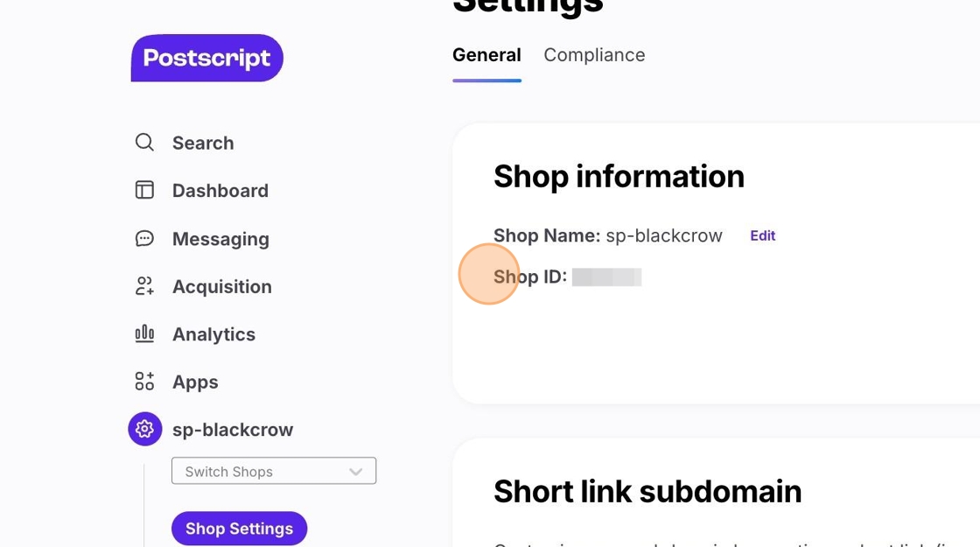Viewport: 980px width, 547px height.
Task: Click the Search magnifier icon
Action: coord(144,143)
